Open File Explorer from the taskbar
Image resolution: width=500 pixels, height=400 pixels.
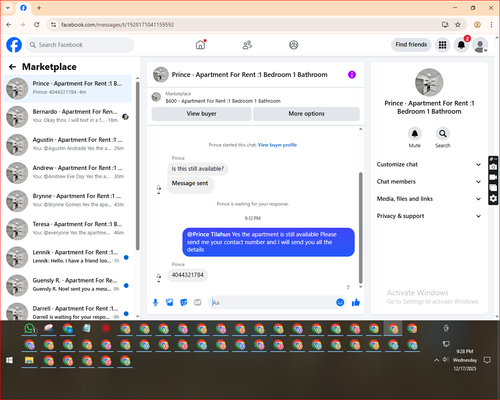click(x=29, y=360)
